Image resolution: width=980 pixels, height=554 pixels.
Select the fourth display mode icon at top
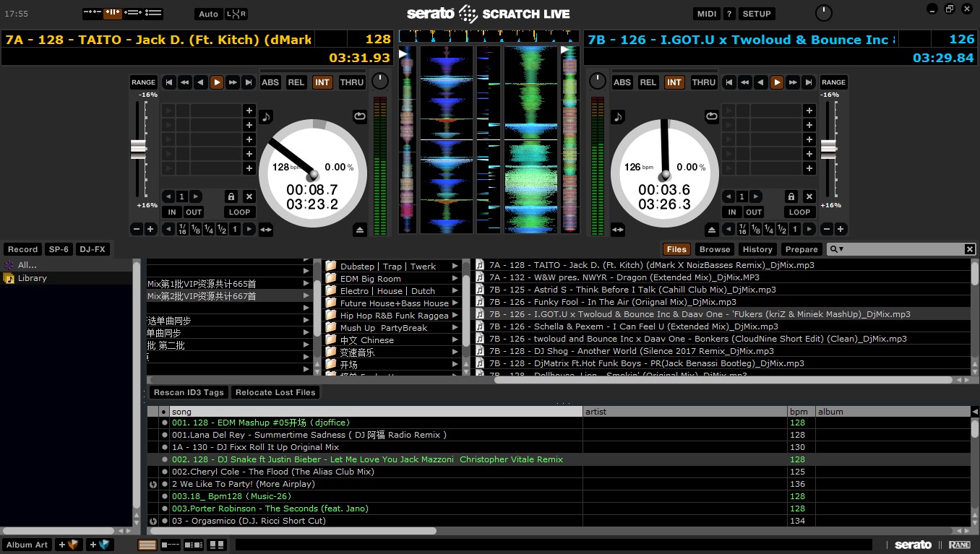pos(153,14)
